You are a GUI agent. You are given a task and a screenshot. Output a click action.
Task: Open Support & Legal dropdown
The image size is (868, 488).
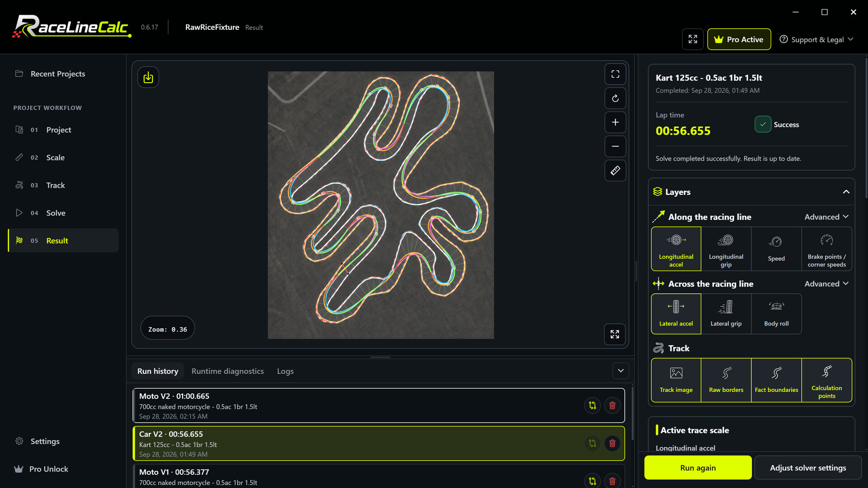[816, 39]
